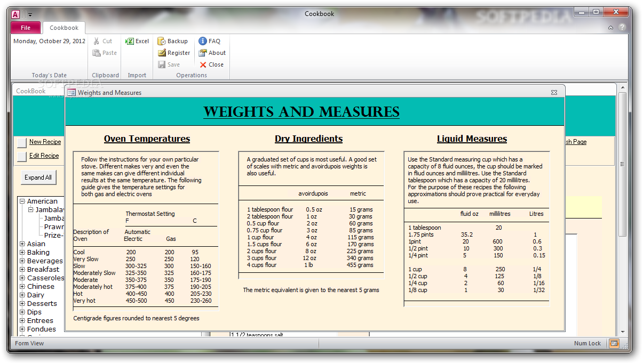This screenshot has height=364, width=643.
Task: Open the File tab
Action: coord(26,28)
